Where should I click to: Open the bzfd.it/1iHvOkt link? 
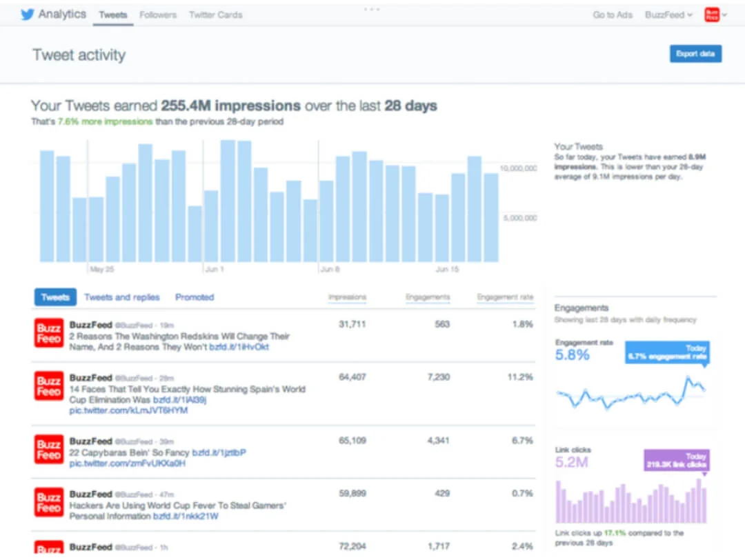(239, 347)
